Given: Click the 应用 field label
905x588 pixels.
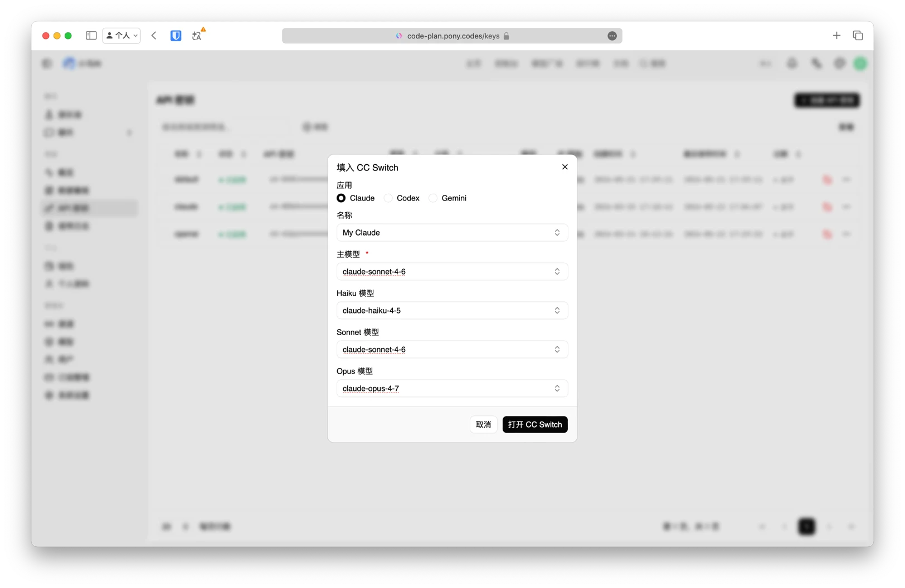Looking at the screenshot, I should tap(344, 185).
